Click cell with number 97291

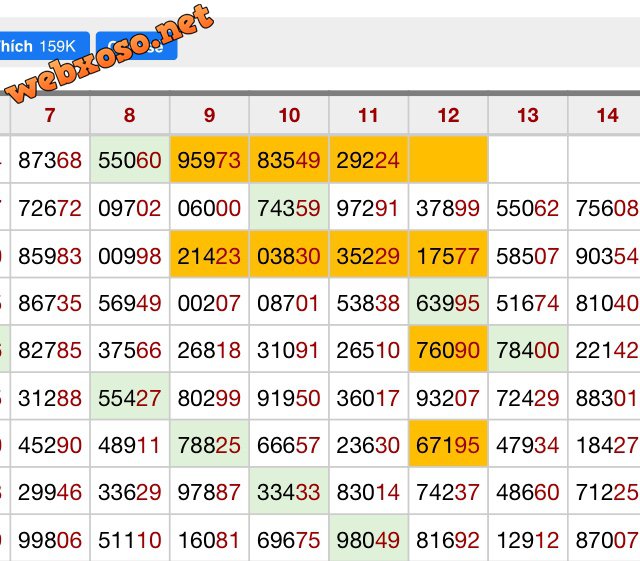(369, 207)
